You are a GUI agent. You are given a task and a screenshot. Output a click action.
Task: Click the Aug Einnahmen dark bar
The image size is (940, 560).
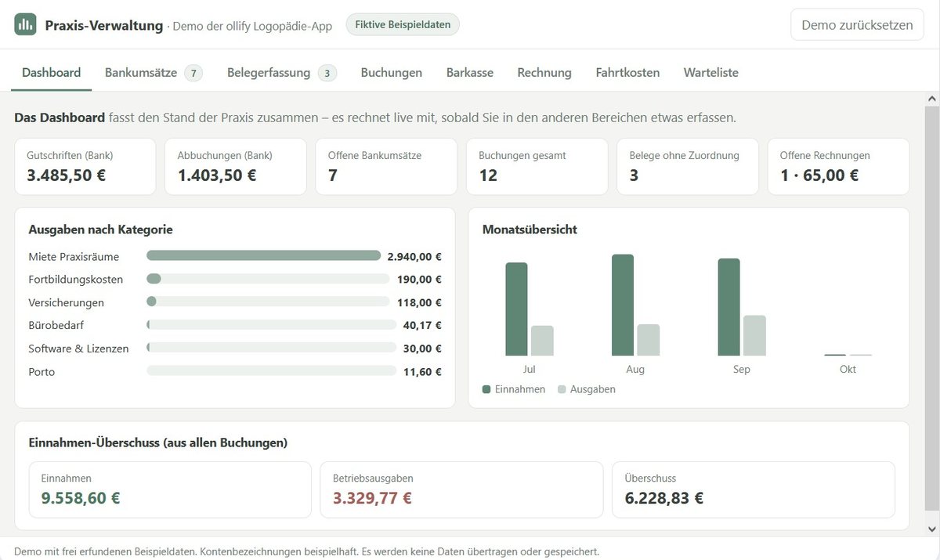[623, 305]
